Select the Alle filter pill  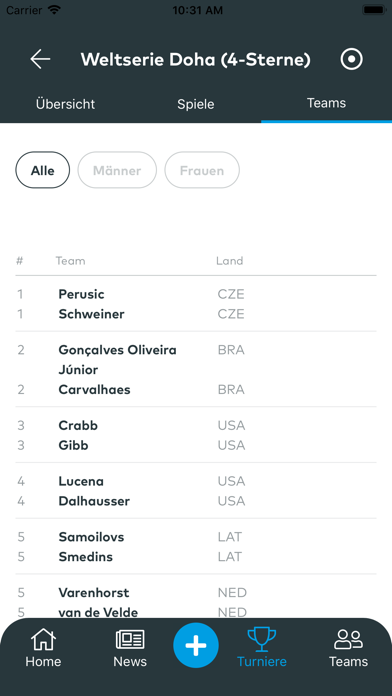(43, 170)
